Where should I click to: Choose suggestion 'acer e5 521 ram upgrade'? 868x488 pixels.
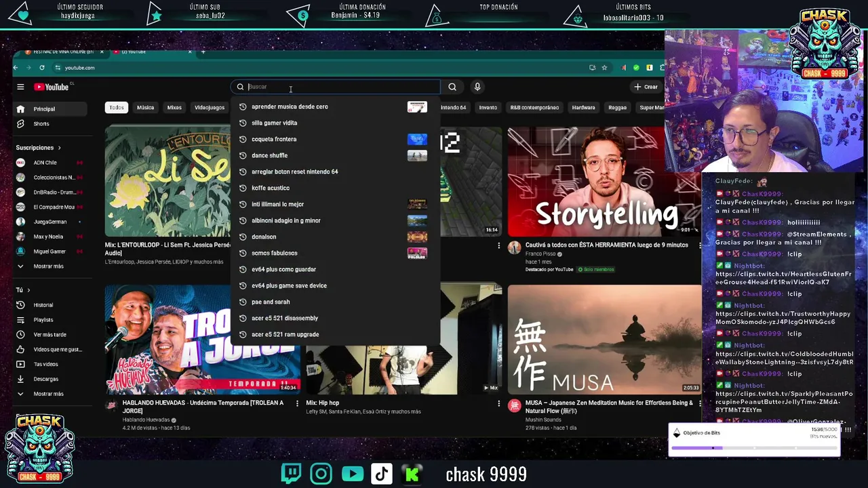point(335,334)
